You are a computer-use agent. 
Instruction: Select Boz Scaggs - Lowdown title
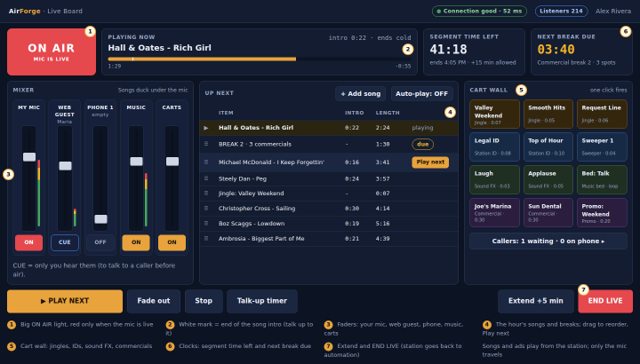[x=251, y=224]
